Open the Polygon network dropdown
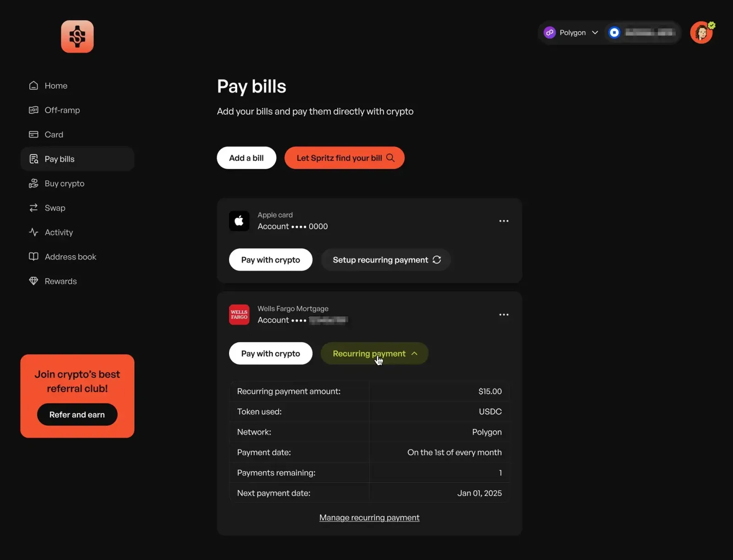Image resolution: width=733 pixels, height=560 pixels. click(x=571, y=33)
